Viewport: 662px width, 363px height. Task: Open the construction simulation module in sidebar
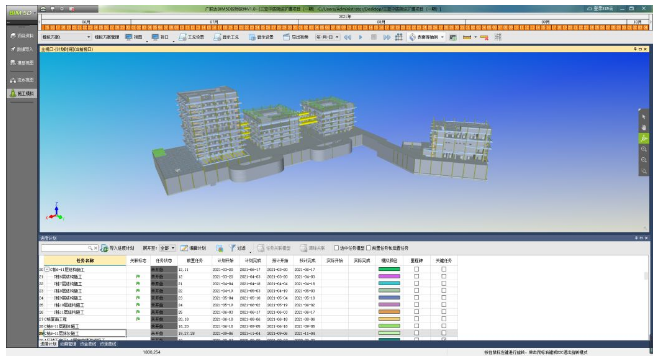(22, 93)
